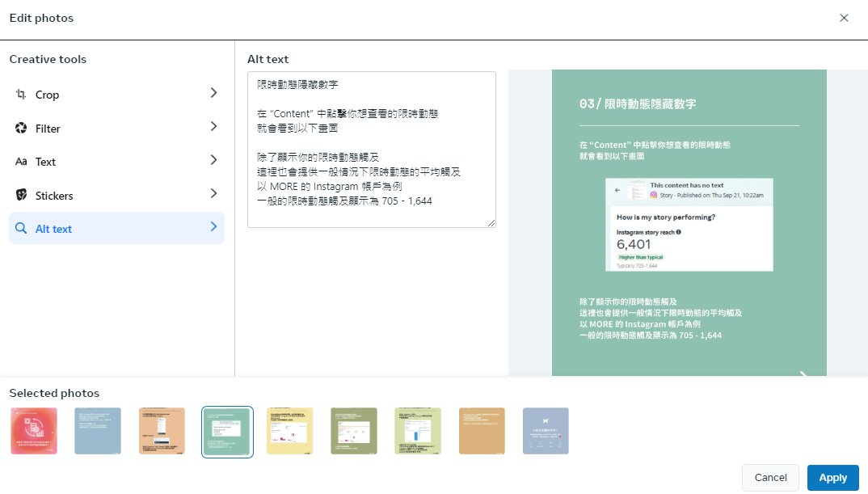
Task: Click the Aa Text tool icon
Action: 21,162
